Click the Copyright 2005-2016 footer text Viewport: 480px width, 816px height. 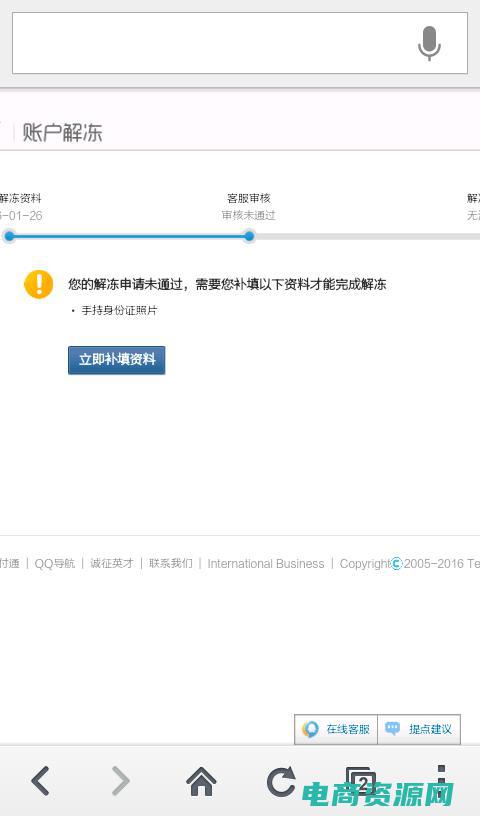pos(409,564)
